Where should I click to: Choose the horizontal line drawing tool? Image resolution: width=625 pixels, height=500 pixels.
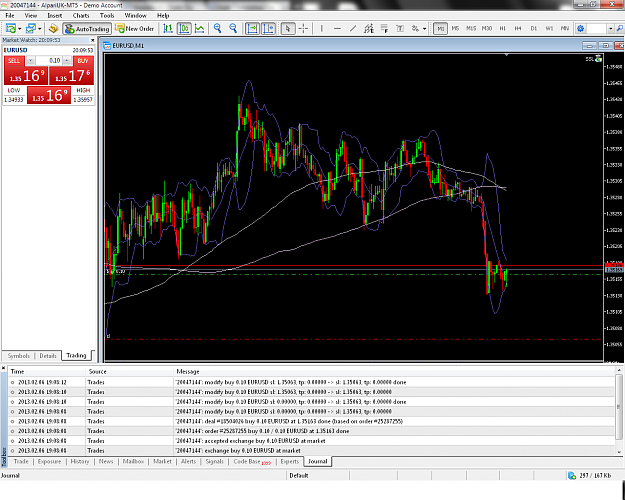pos(337,29)
